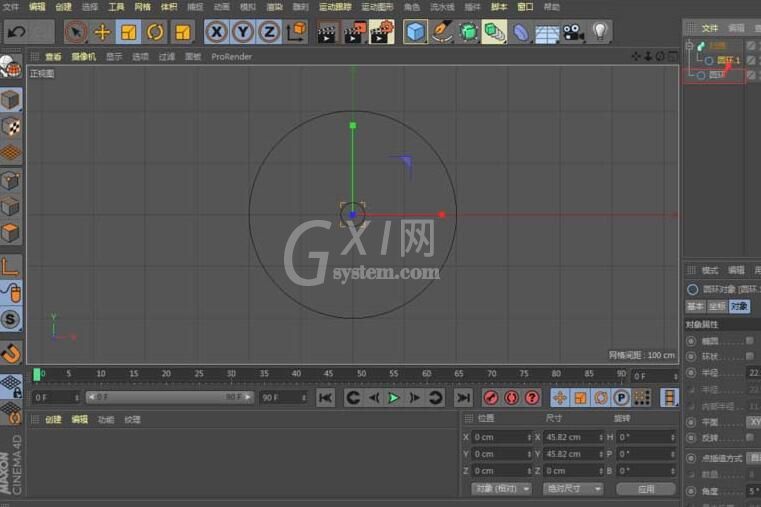The width and height of the screenshot is (761, 507).
Task: Switch to the 对象 attributes tab
Action: pos(739,306)
